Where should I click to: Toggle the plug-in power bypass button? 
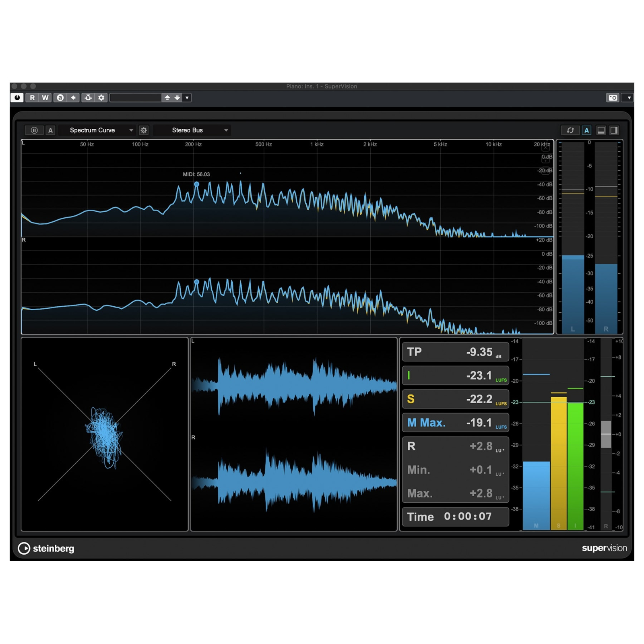pyautogui.click(x=17, y=97)
